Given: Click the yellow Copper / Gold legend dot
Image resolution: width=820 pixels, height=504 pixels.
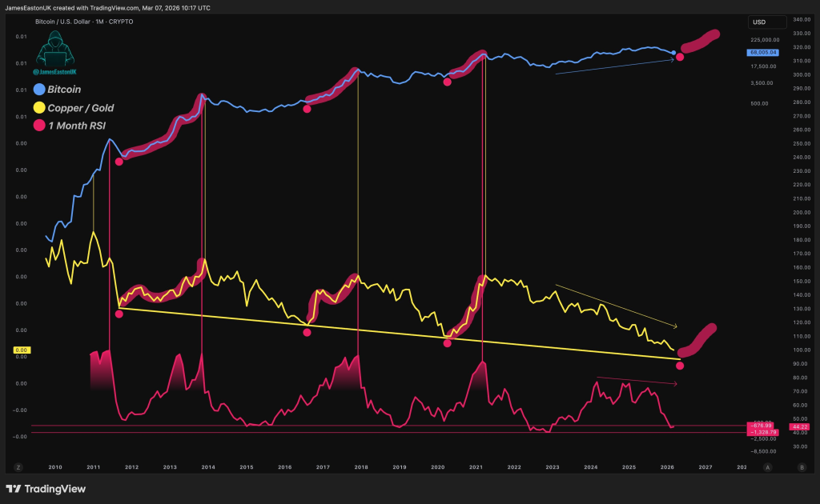Looking at the screenshot, I should (38, 107).
